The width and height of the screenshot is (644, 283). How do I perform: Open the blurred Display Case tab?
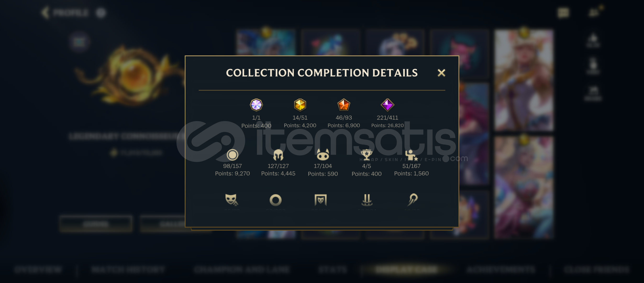coord(406,270)
